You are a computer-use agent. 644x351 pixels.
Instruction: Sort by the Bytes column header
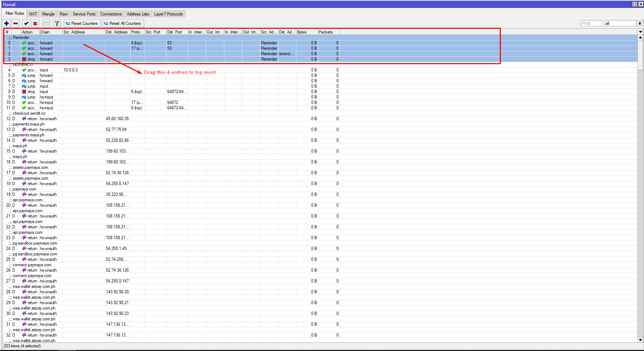coord(306,32)
